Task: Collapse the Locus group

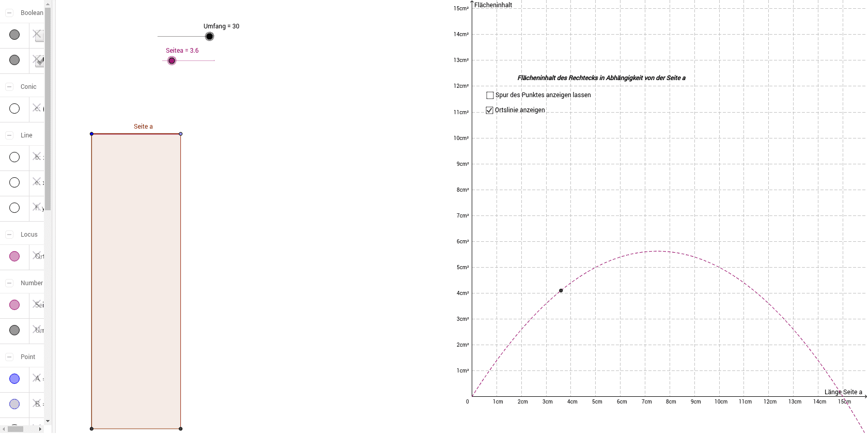Action: 9,235
